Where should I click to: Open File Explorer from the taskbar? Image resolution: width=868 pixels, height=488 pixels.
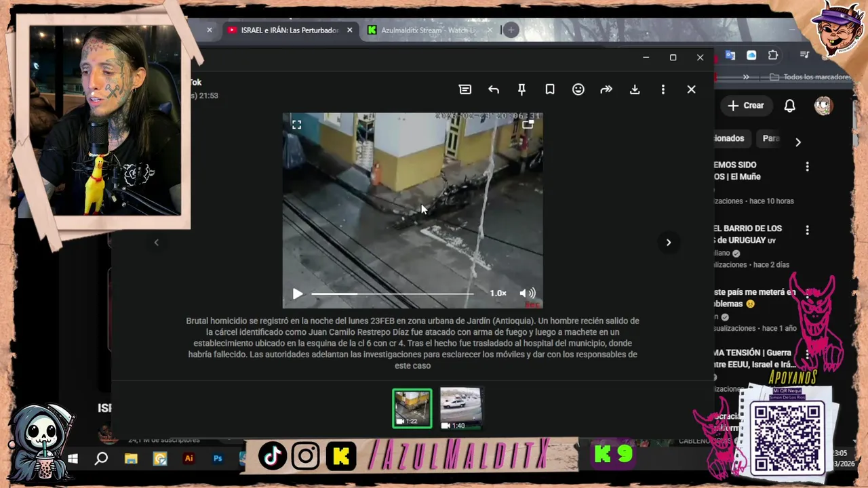click(131, 459)
